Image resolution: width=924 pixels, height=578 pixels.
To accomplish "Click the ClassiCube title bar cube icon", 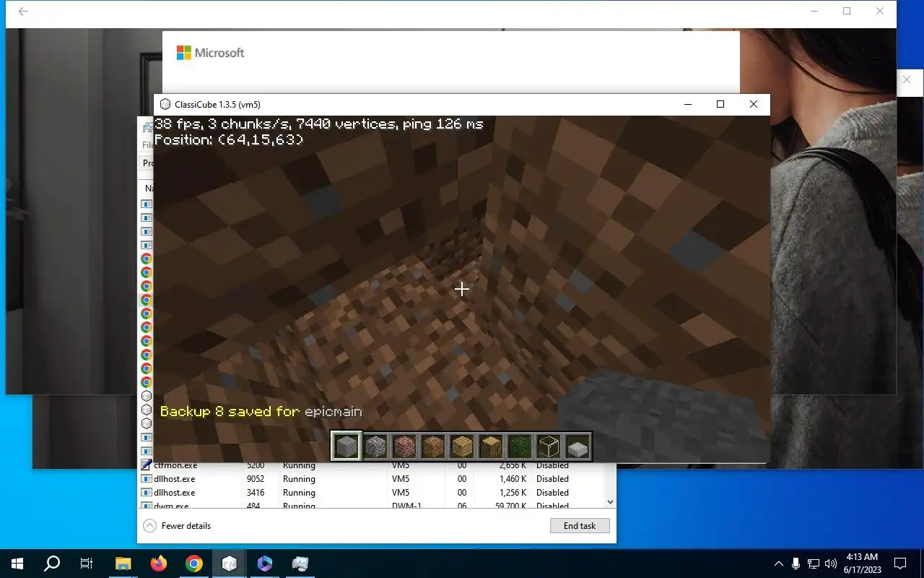I will click(x=165, y=104).
